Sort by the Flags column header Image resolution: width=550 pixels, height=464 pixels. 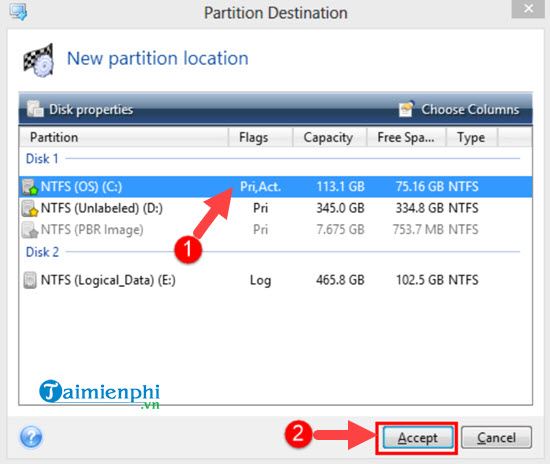(x=260, y=137)
